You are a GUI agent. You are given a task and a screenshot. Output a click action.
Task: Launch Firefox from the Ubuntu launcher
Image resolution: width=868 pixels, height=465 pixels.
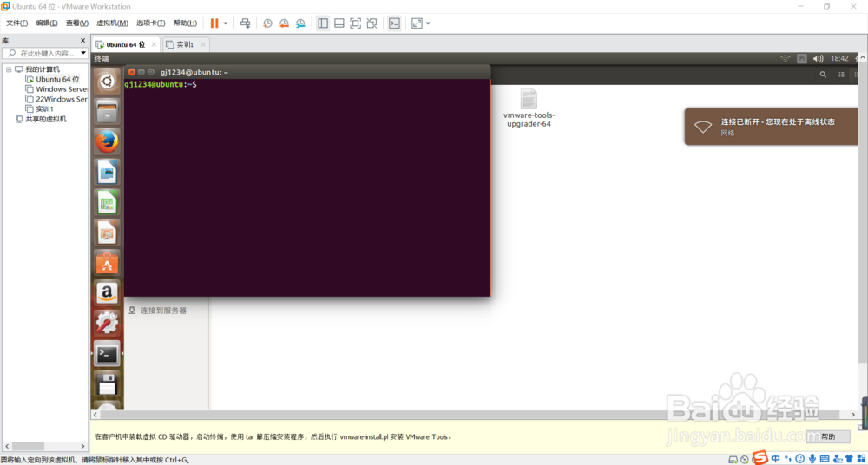pos(107,142)
